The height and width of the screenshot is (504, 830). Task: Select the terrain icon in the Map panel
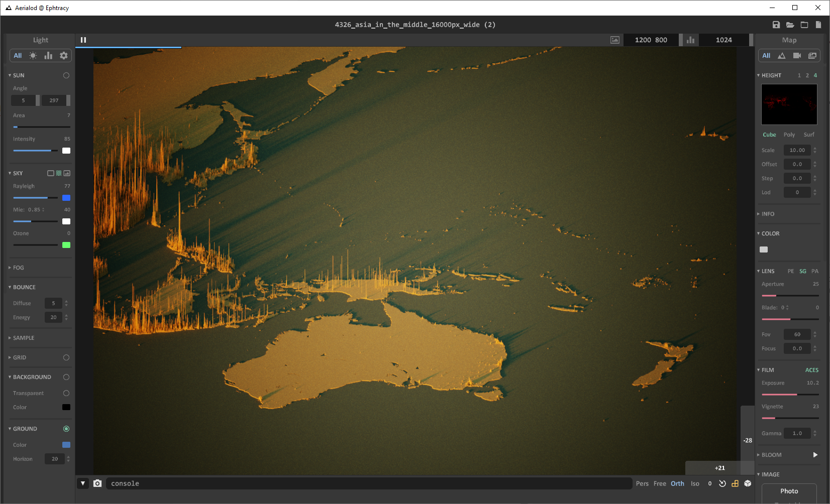click(781, 55)
